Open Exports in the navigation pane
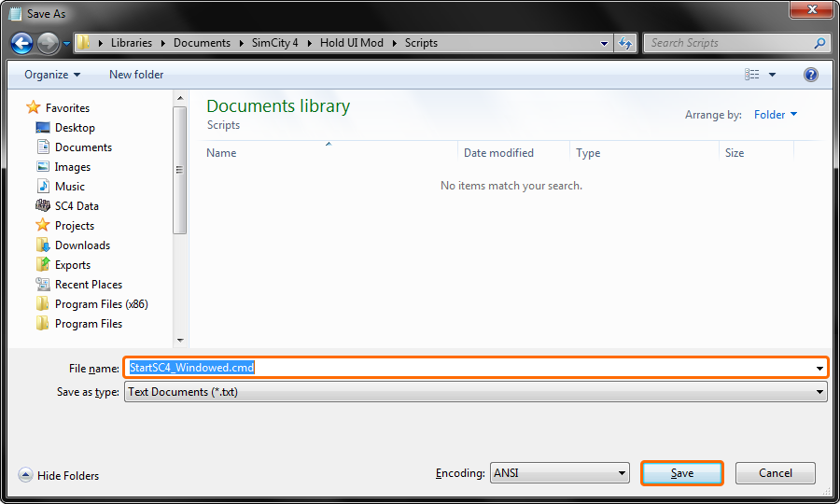 (x=72, y=265)
